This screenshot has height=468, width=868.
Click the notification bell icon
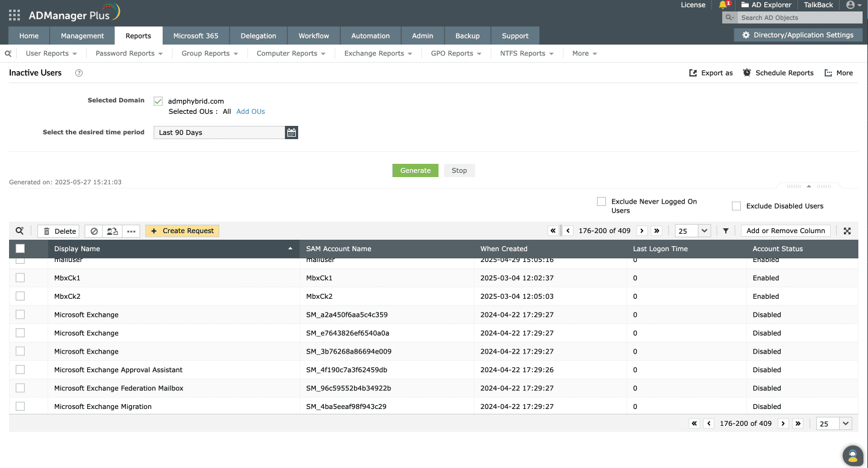(x=723, y=5)
